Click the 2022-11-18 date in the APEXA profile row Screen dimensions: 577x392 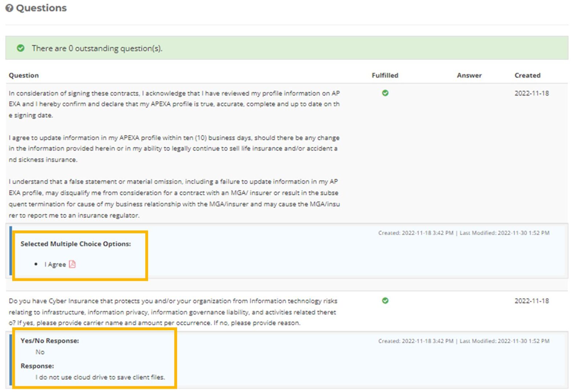click(532, 93)
